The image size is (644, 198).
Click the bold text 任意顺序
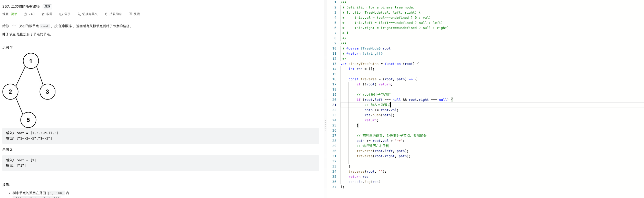point(65,26)
